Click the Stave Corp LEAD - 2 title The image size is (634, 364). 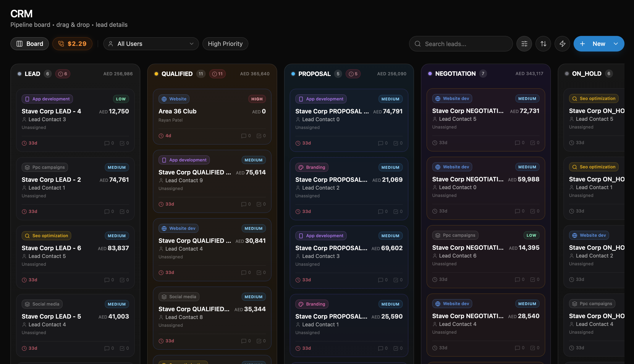[51, 180]
